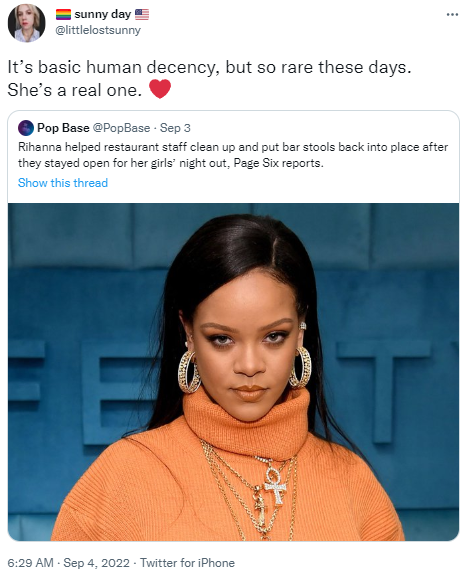Click the US flag emoji by the name
Image resolution: width=466 pixels, height=573 pixels.
click(x=142, y=14)
